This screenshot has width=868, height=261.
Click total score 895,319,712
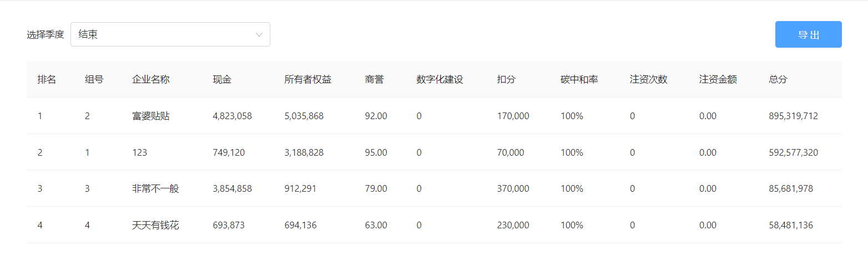pos(793,116)
